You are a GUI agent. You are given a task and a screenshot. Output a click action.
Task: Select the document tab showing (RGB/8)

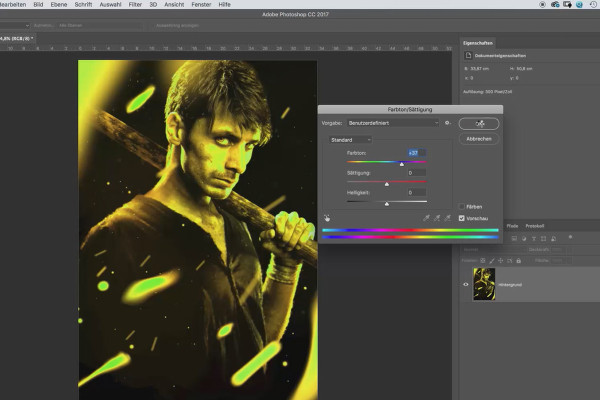16,38
